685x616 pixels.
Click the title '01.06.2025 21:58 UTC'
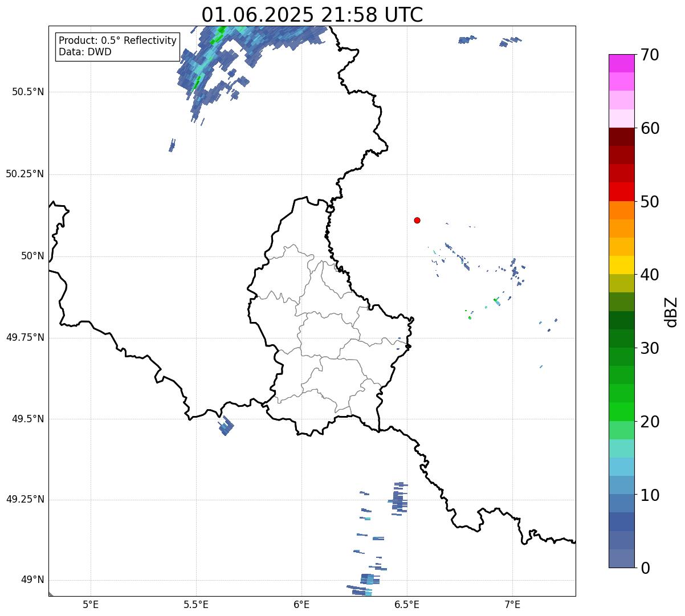pos(312,15)
